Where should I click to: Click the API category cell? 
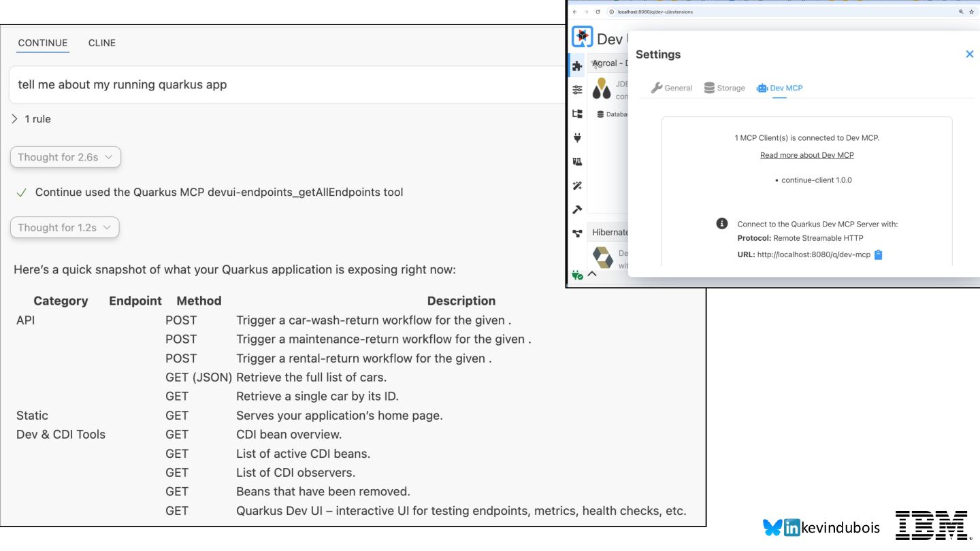tap(25, 320)
